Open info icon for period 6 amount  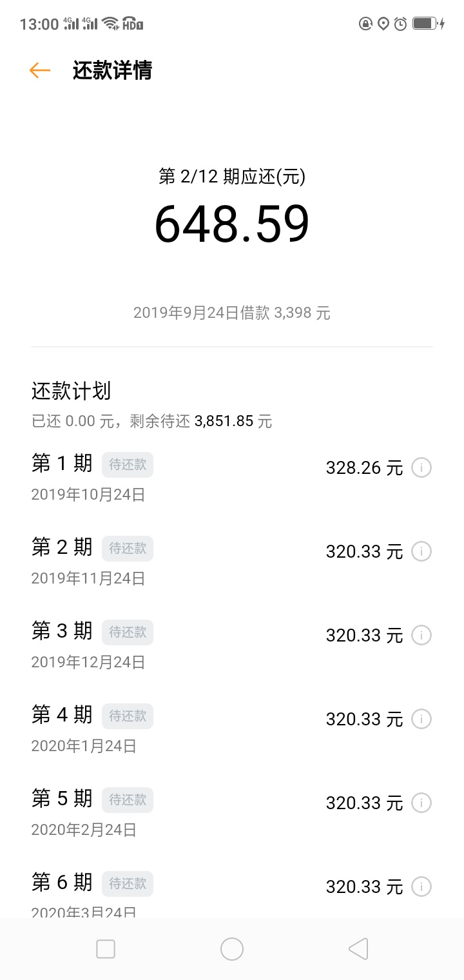(421, 887)
